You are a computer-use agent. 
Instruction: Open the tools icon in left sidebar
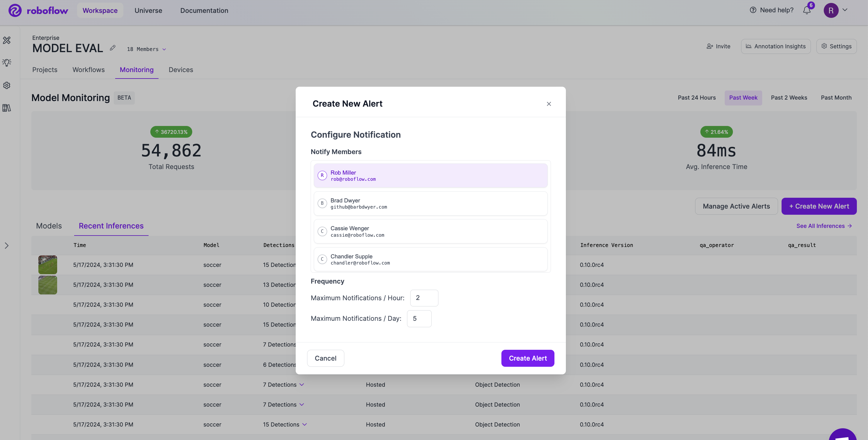(x=7, y=40)
